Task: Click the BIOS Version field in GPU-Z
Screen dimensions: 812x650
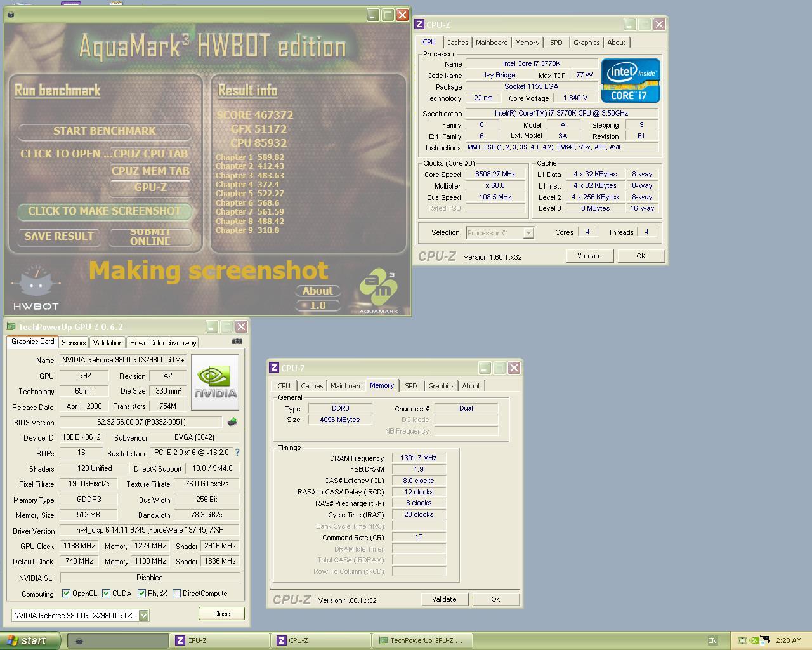Action: (x=141, y=422)
